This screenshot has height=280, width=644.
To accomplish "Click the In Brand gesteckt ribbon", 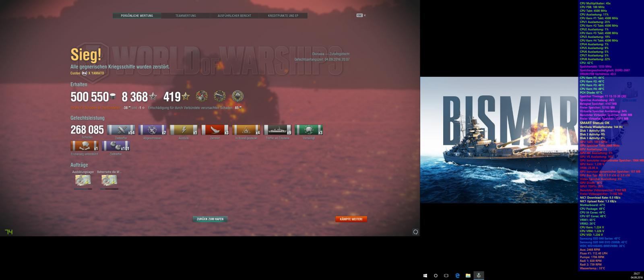I will [246, 130].
